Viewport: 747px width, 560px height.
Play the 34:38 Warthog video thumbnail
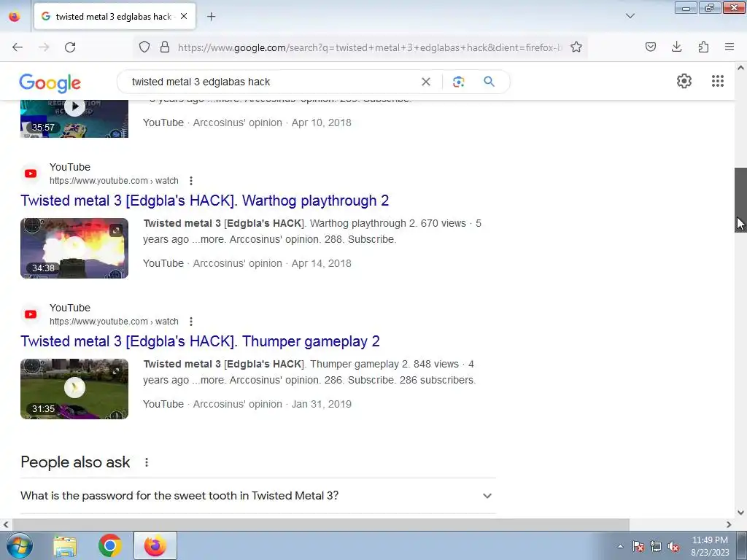74,248
